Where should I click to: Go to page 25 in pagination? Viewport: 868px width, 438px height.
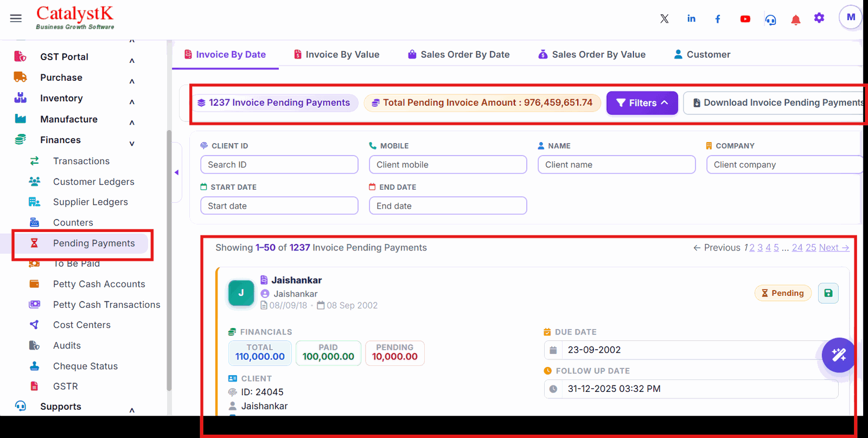(x=810, y=248)
